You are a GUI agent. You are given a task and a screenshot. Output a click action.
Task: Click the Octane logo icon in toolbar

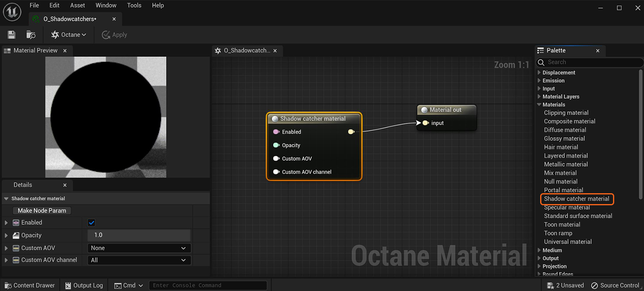55,35
